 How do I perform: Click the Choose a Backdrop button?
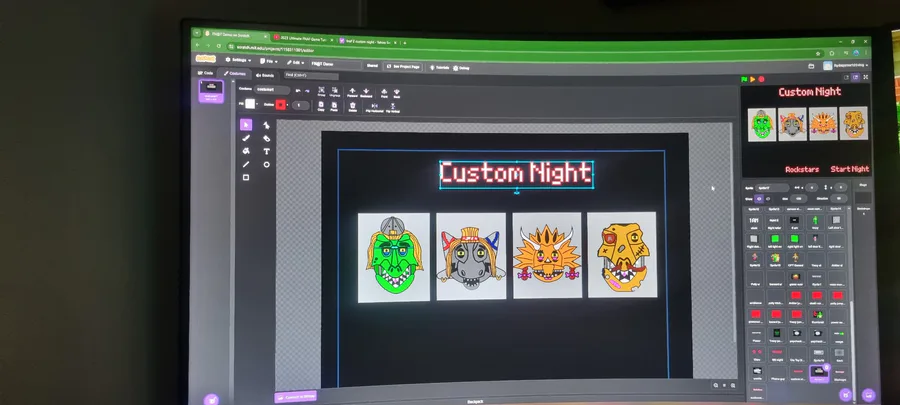(868, 395)
